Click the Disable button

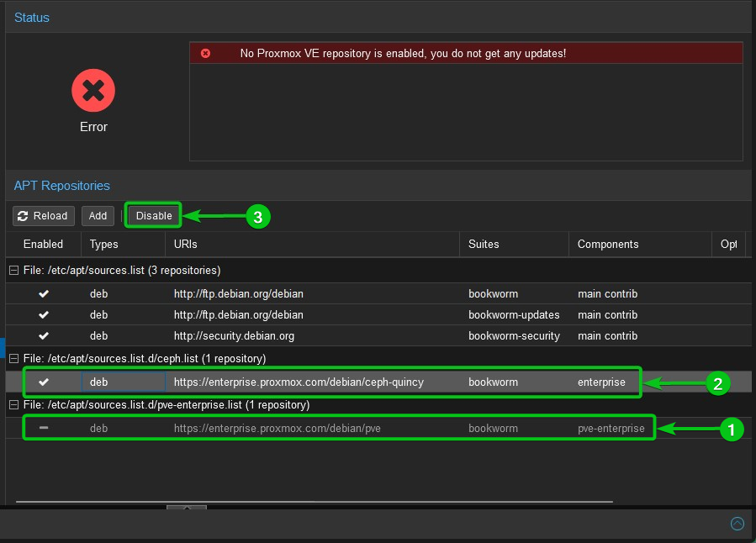pos(154,216)
